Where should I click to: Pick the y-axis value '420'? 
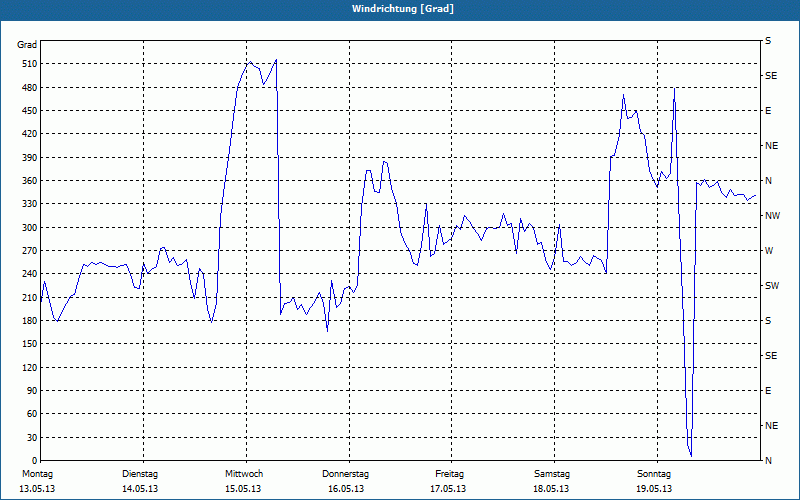tap(30, 134)
